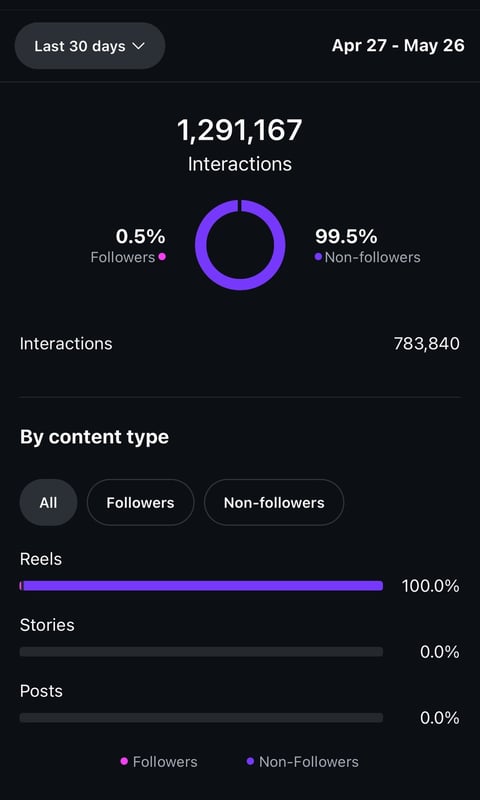Click the purple dot beside Non-followers label
Image resolution: width=480 pixels, height=800 pixels.
[318, 257]
